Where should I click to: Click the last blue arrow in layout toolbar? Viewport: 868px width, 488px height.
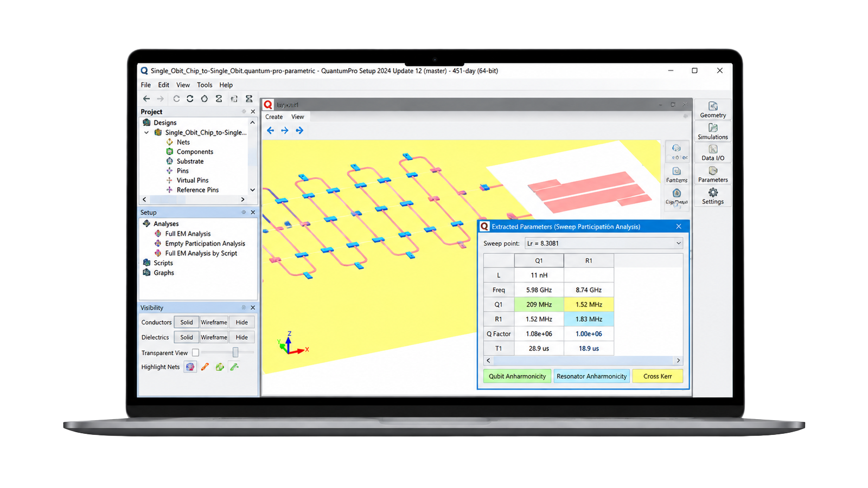299,130
